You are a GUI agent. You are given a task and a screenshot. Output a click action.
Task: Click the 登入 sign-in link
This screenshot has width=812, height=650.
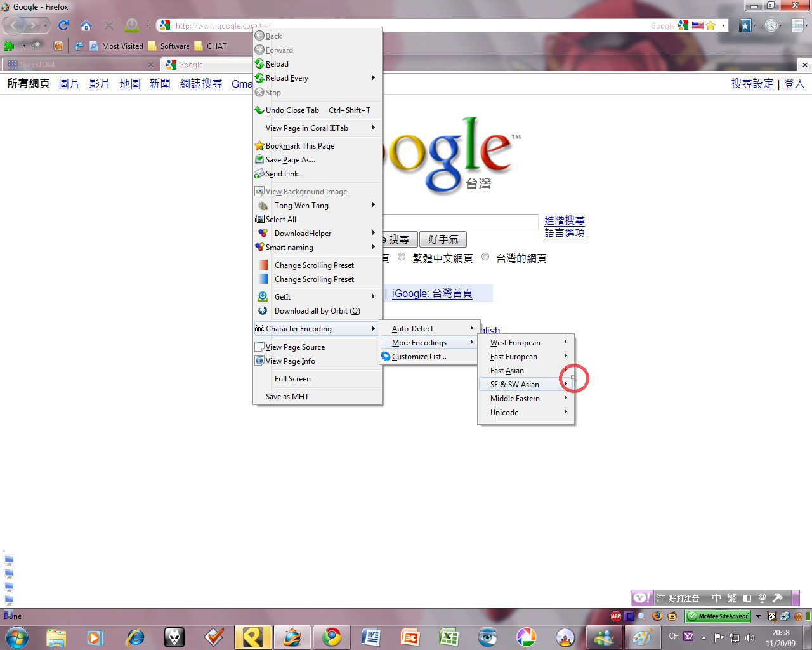[794, 84]
